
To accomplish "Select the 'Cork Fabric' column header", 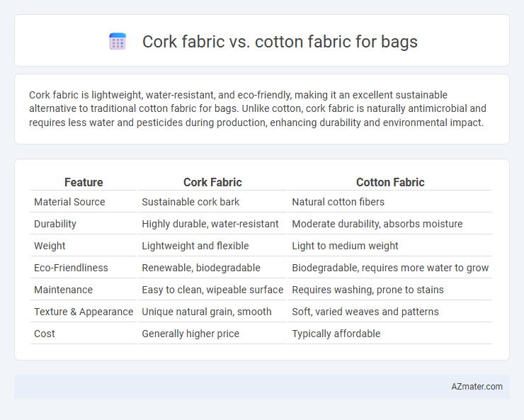I will click(x=212, y=182).
